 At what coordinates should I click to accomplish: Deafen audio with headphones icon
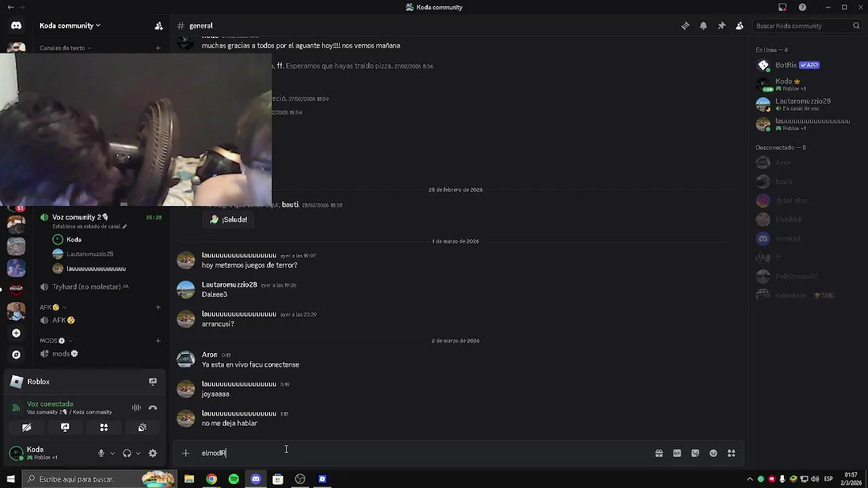coord(127,453)
